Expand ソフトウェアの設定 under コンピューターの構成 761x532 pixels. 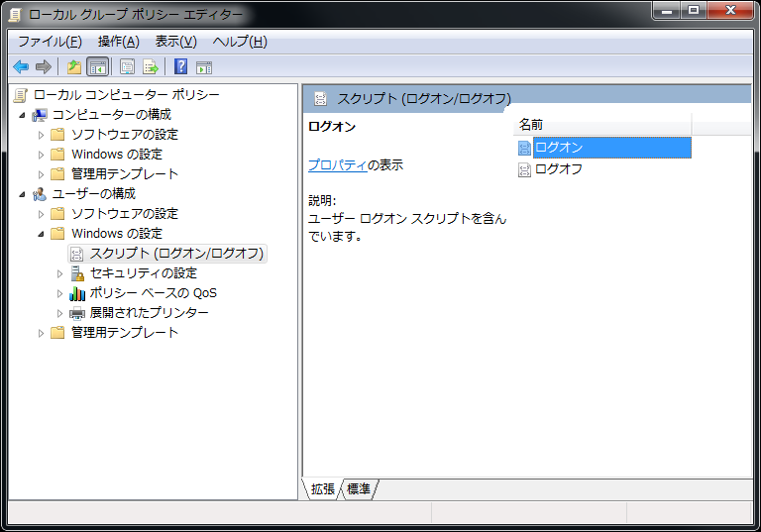[x=41, y=135]
